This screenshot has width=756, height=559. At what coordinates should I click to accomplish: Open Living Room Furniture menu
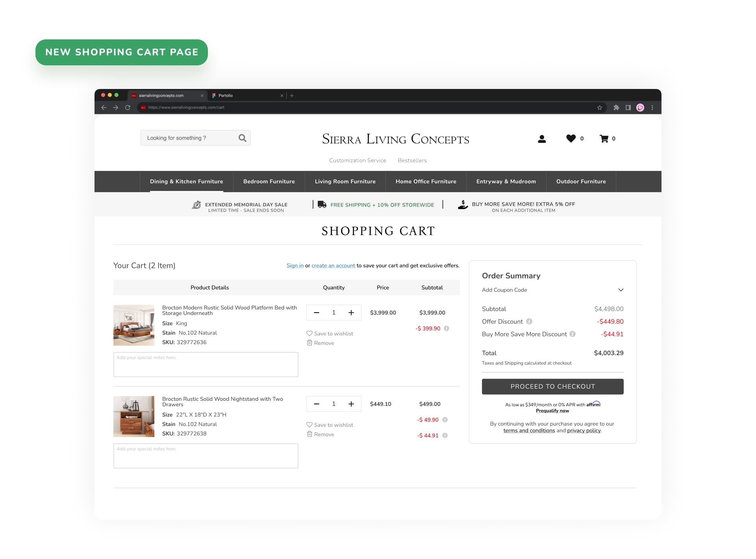coord(345,181)
